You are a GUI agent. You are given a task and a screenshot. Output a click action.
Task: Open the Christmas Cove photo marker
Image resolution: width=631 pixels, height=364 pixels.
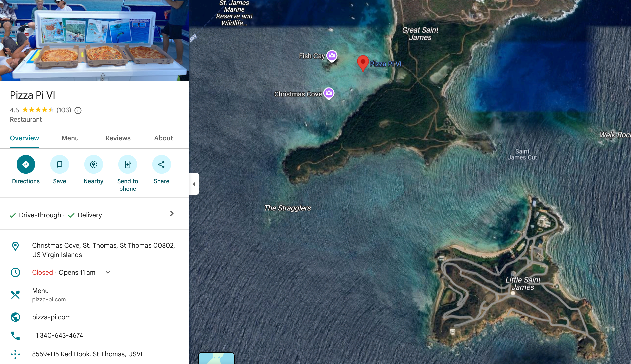(329, 93)
